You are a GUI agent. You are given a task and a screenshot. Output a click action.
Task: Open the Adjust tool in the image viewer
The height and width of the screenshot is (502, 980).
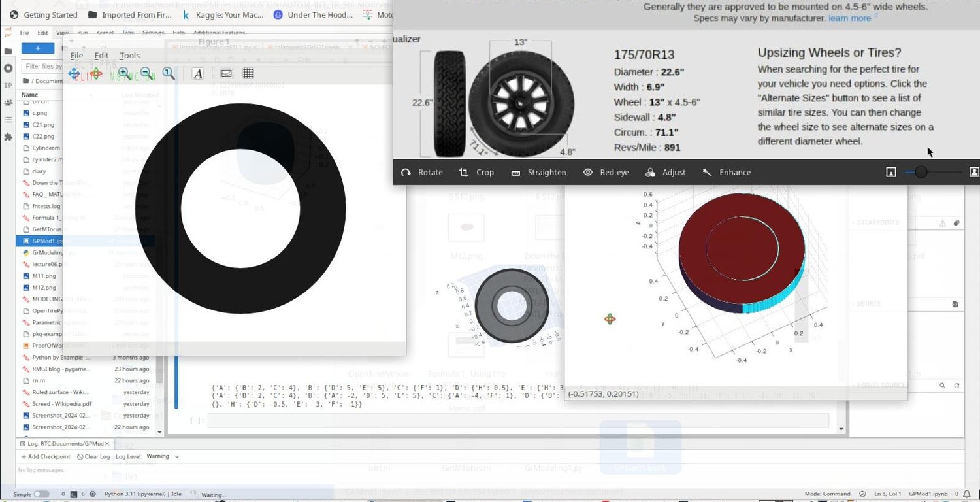coord(666,172)
